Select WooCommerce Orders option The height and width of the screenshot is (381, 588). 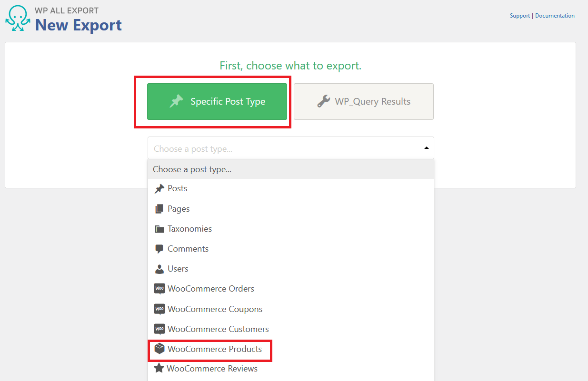pos(291,289)
